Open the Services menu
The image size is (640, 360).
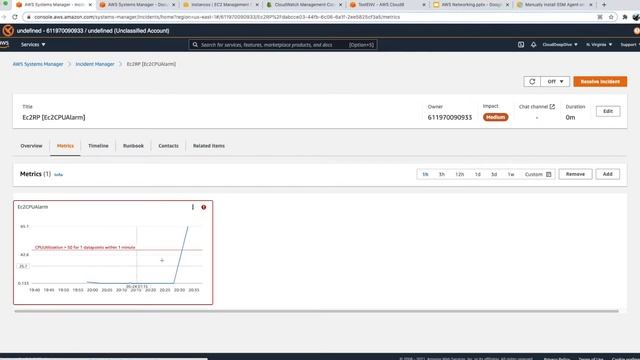33,44
